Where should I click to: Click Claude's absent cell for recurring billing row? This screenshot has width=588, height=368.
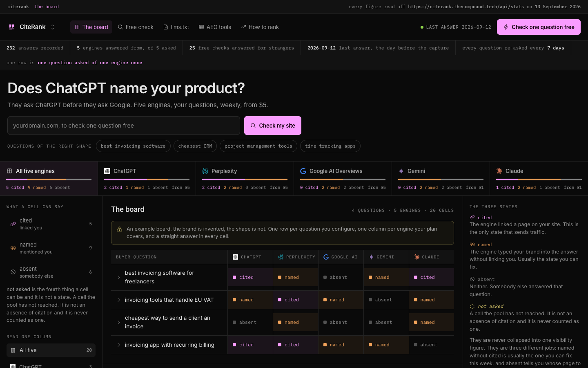click(x=432, y=345)
